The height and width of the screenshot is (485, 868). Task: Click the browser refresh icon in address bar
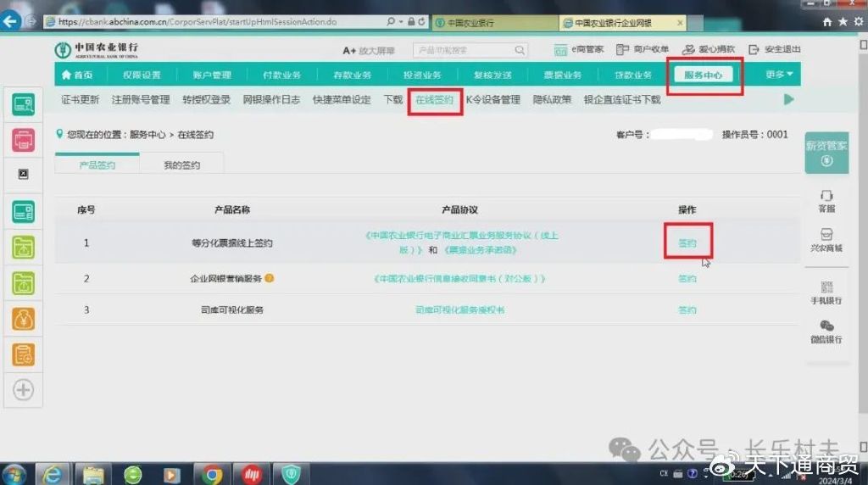(x=422, y=21)
